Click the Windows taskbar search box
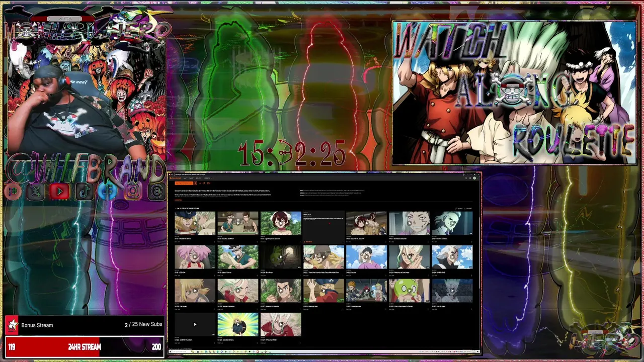Screen dimensions: 644x362 click(184, 351)
